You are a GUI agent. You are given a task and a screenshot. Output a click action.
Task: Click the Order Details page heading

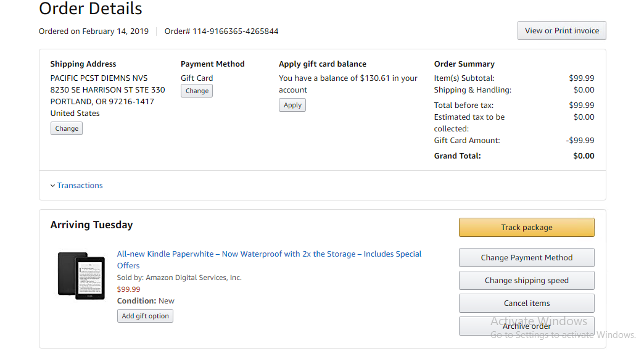coord(91,9)
